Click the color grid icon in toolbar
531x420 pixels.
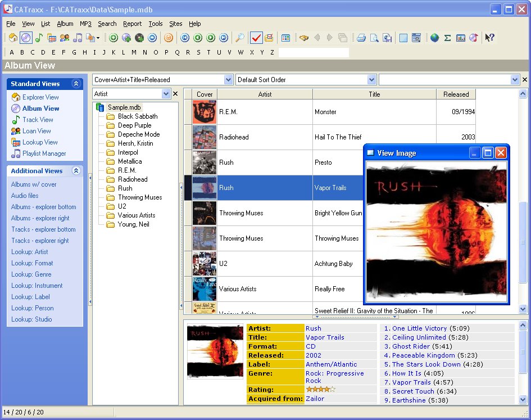pos(285,38)
